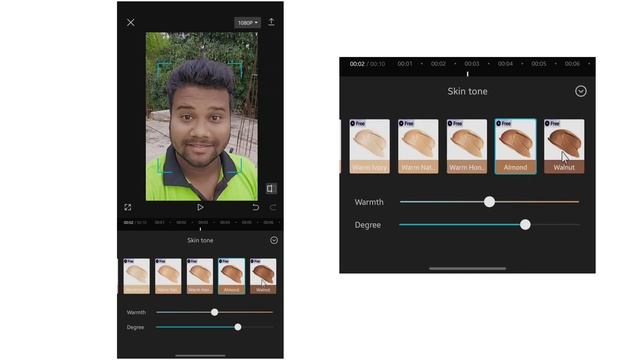This screenshot has width=640, height=360.
Task: Click the Degree slider handle in enlarged panel
Action: [x=525, y=224]
